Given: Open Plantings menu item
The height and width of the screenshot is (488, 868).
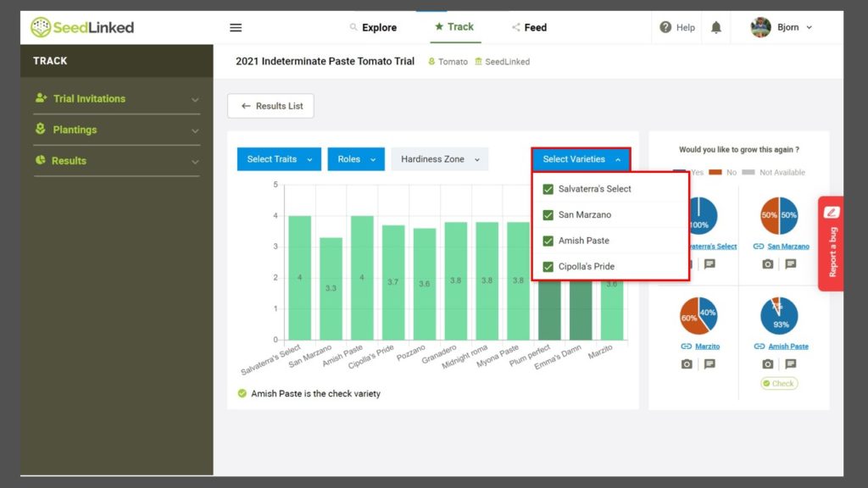Looking at the screenshot, I should 117,130.
